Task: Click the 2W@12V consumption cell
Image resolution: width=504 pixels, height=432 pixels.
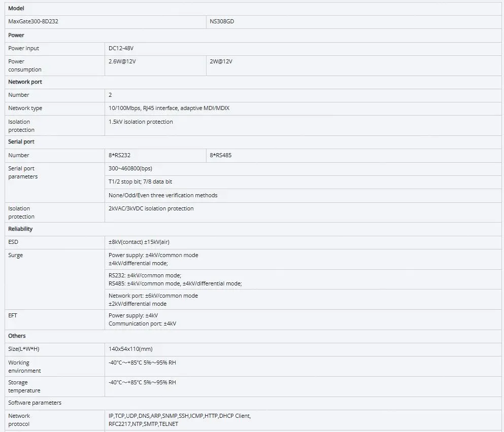Action: click(x=221, y=61)
